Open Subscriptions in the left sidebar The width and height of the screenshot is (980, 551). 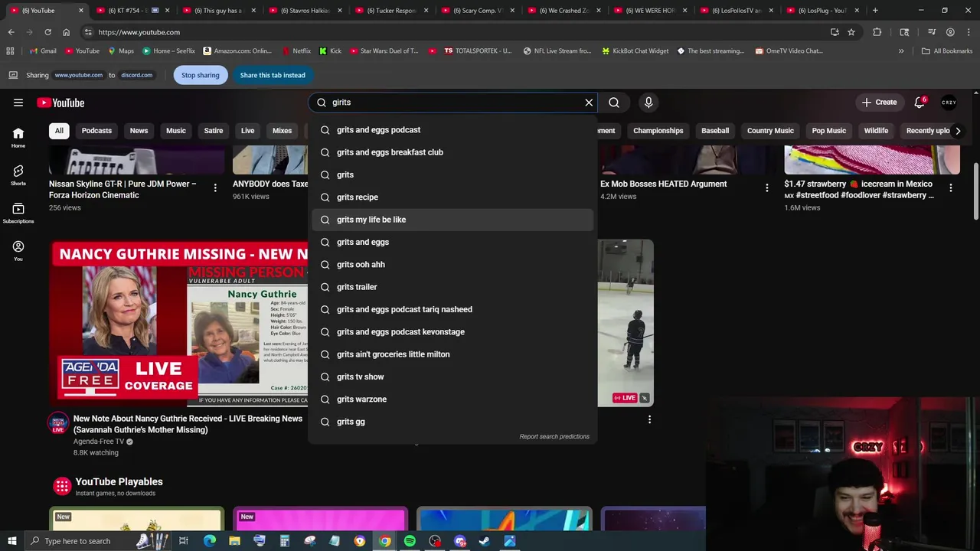(x=18, y=213)
